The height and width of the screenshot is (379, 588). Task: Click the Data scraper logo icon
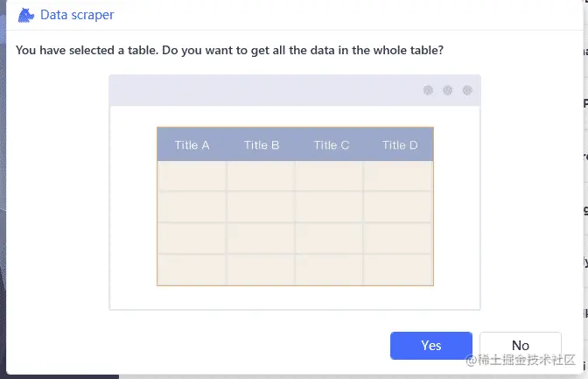(x=26, y=15)
